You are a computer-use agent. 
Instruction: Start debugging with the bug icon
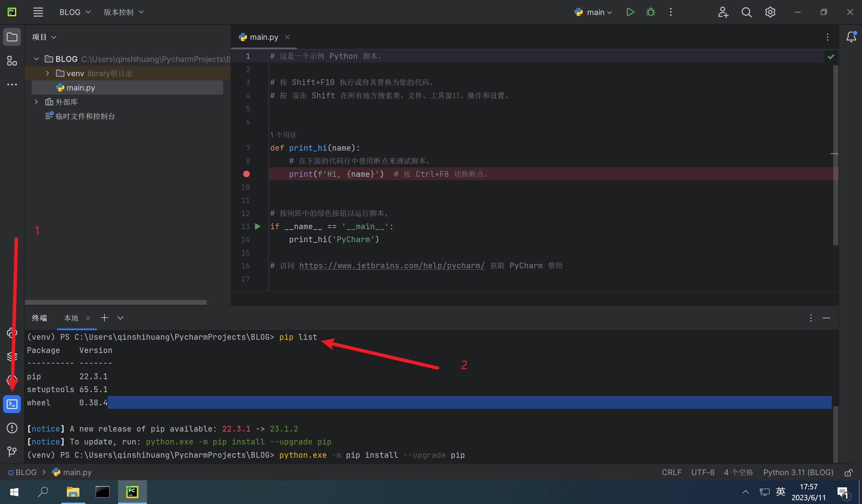click(x=651, y=12)
